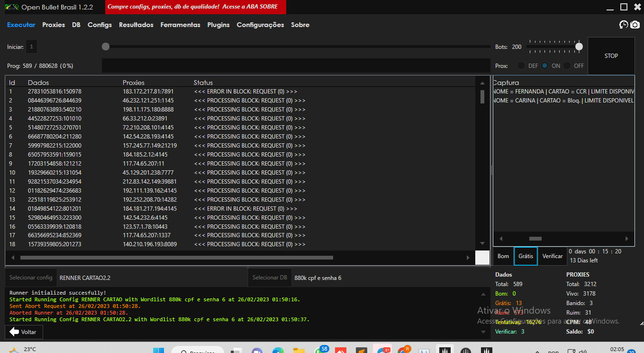Click the camera screenshot icon
644x353 pixels.
[x=635, y=25]
